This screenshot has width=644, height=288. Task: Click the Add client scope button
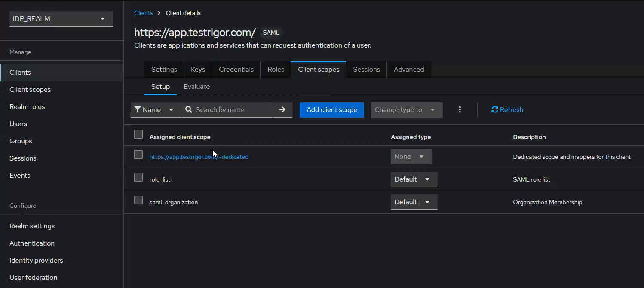[332, 110]
